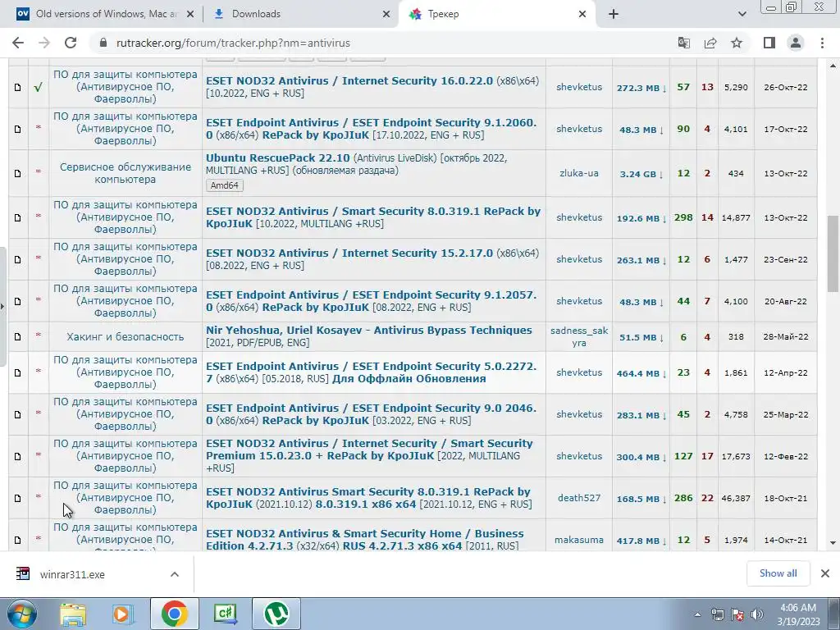
Task: Open the C# application in the taskbar
Action: click(225, 614)
